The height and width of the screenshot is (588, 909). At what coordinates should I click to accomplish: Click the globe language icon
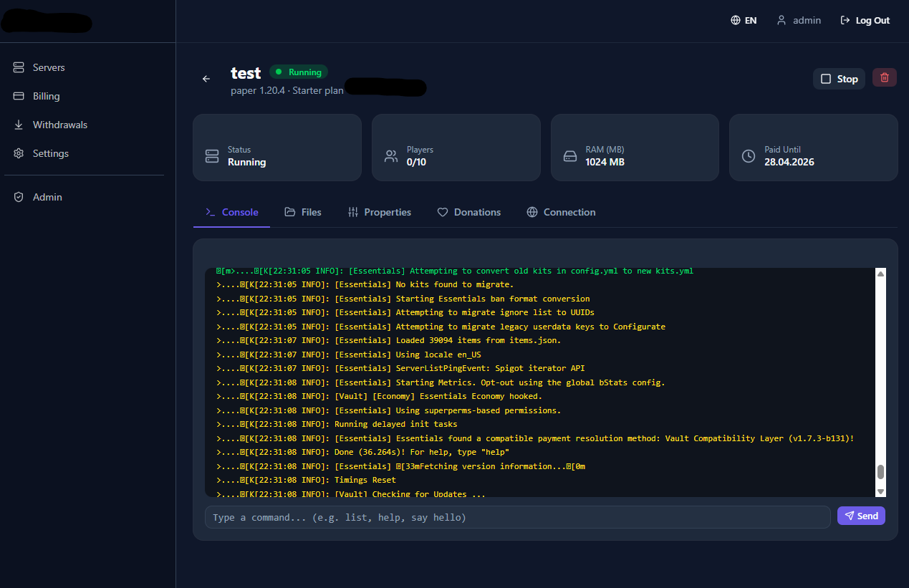(736, 21)
